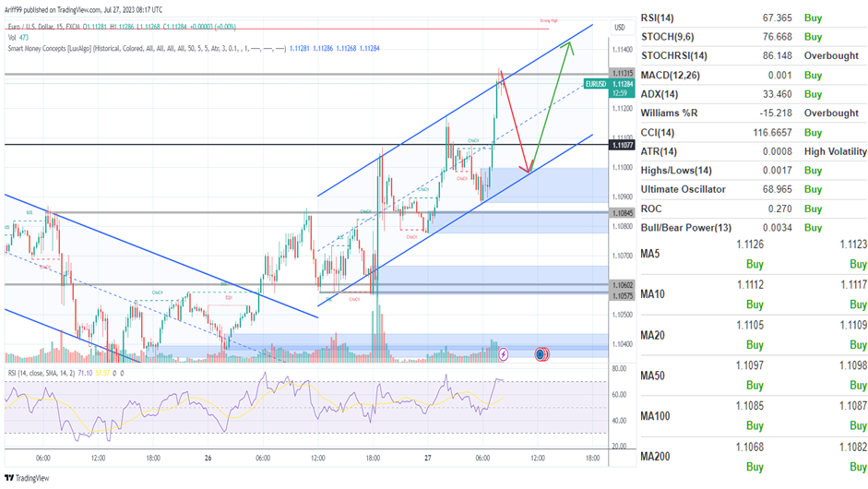Click the Vol 473 volume legend
This screenshot has height=489, width=868.
click(x=19, y=36)
